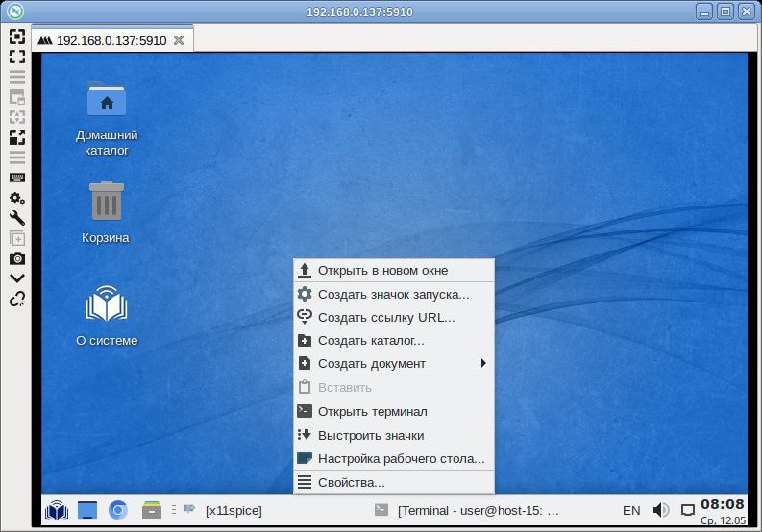Screen dimensions: 762x532
Task: Click the volume speaker tray icon
Action: [660, 510]
